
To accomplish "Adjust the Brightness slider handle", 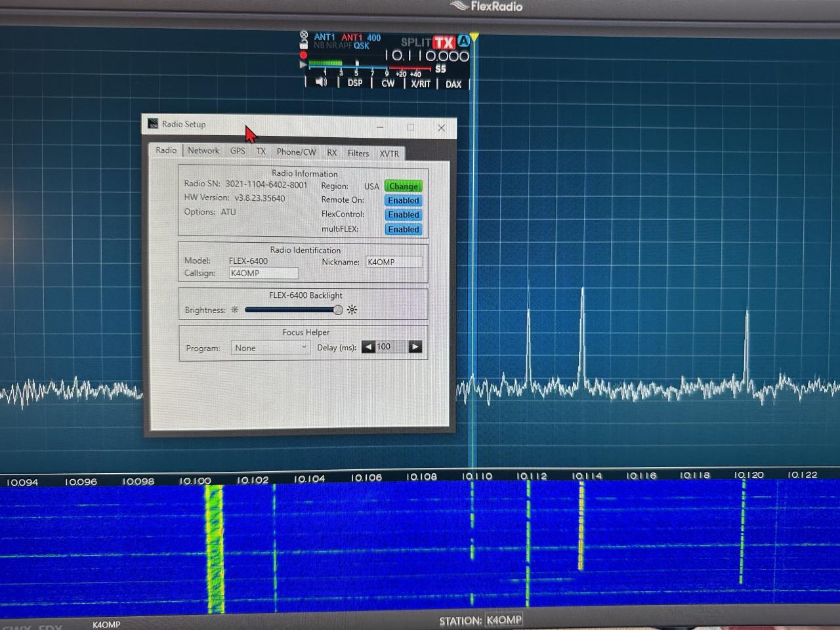I will click(x=338, y=310).
